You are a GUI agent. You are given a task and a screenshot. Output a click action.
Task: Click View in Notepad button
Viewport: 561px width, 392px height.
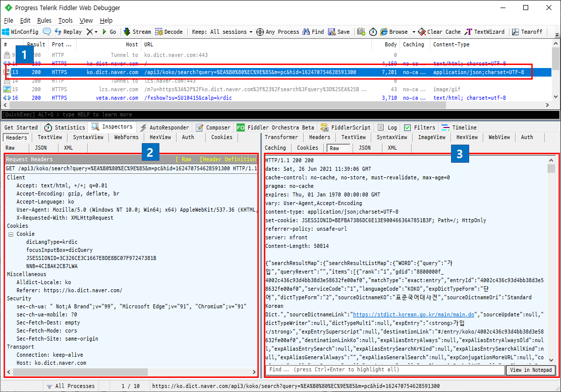tap(531, 370)
